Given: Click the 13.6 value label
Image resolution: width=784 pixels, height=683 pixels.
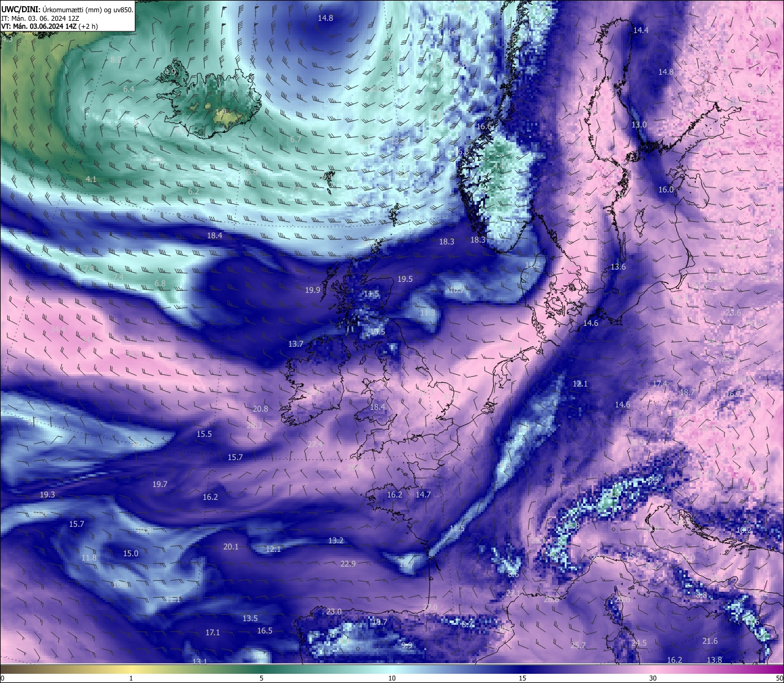Looking at the screenshot, I should coord(618,266).
